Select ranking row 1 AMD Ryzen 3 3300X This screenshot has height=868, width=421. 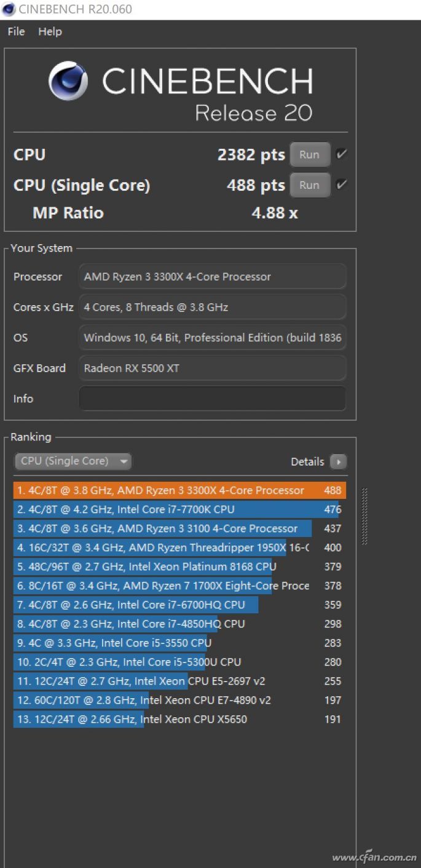tap(179, 490)
